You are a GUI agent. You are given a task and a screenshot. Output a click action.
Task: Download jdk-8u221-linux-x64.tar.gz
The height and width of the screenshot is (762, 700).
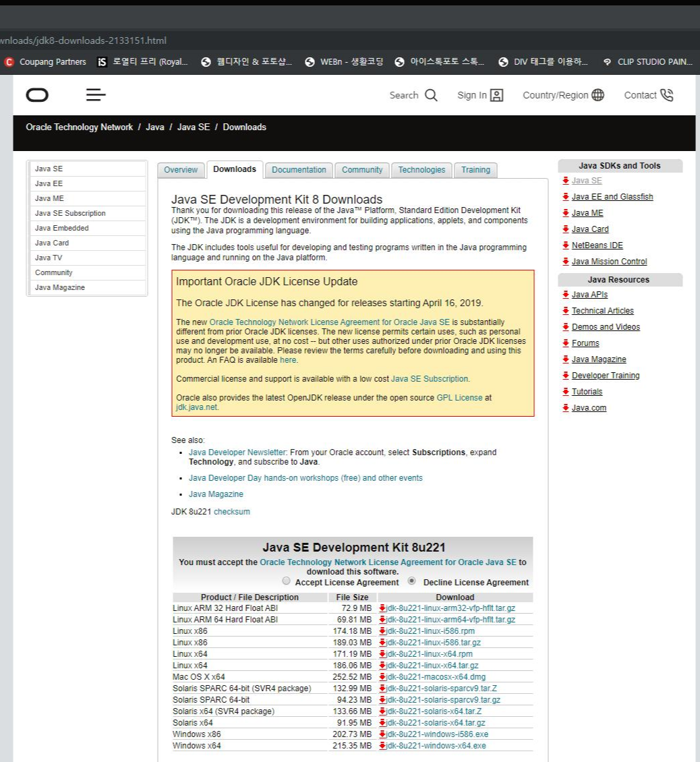click(432, 666)
